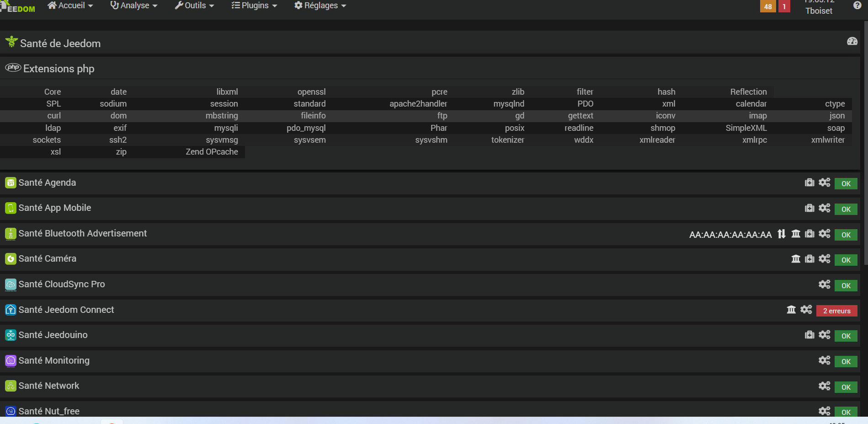868x424 pixels.
Task: Expand the Santé Jeedom Connect section
Action: (x=66, y=310)
